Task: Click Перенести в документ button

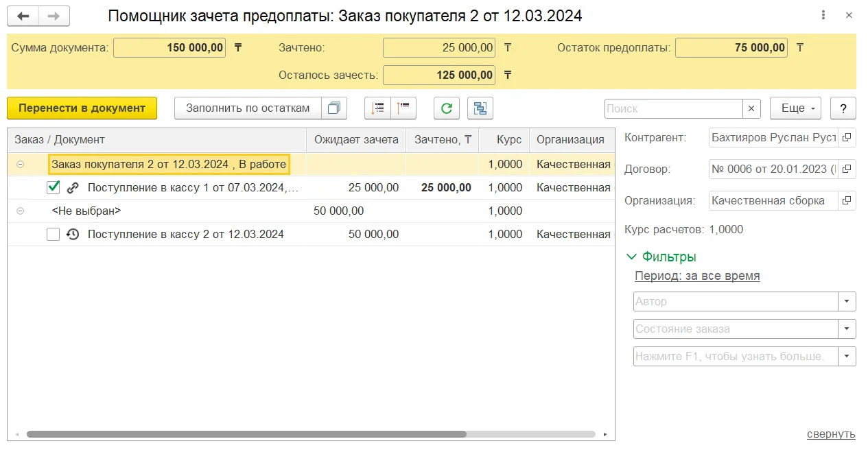Action: coord(82,108)
